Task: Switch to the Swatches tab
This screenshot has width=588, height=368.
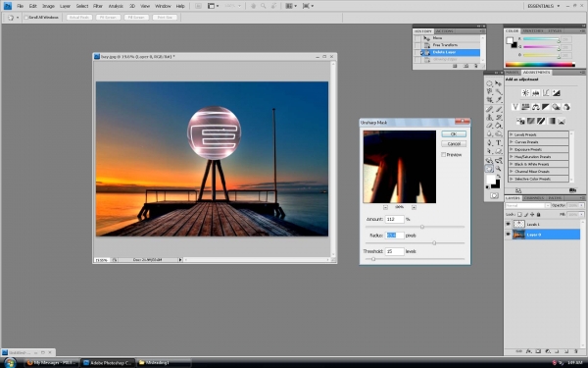Action: point(532,30)
